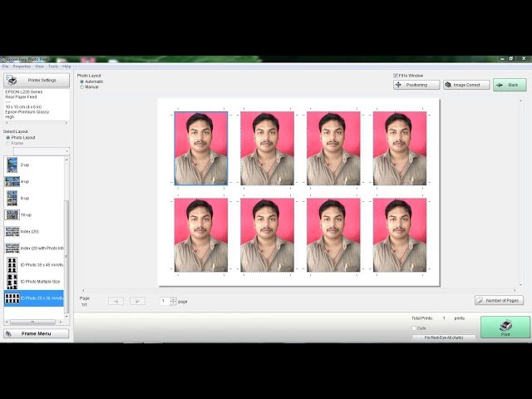Expand dropdown under Select Layout

click(x=66, y=151)
